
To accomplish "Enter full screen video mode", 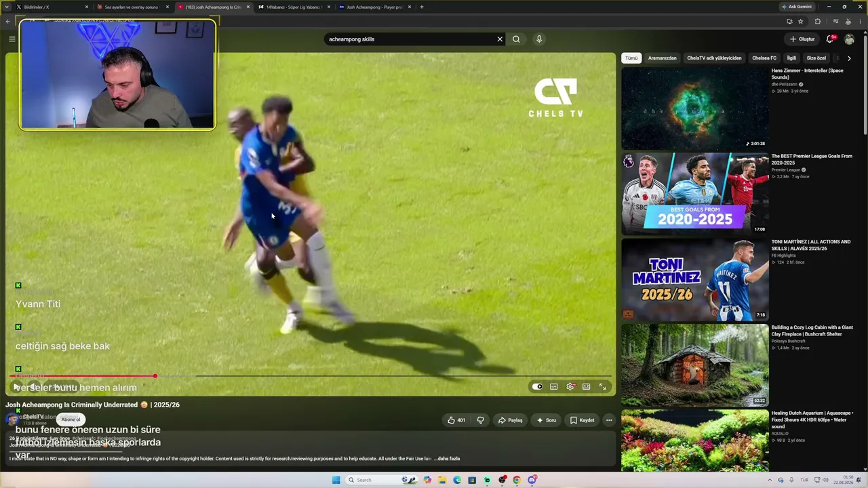I will click(602, 387).
